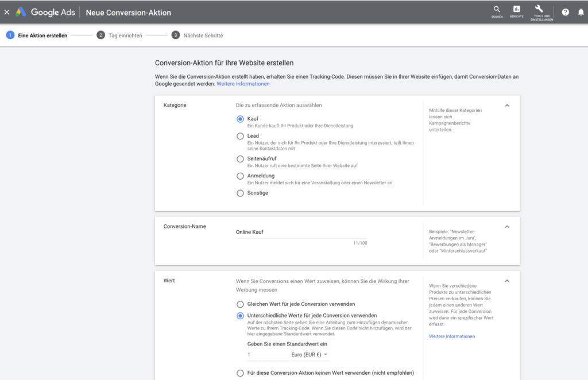Click 'Die zu erfassende Aktion auswählen' text

click(x=278, y=105)
